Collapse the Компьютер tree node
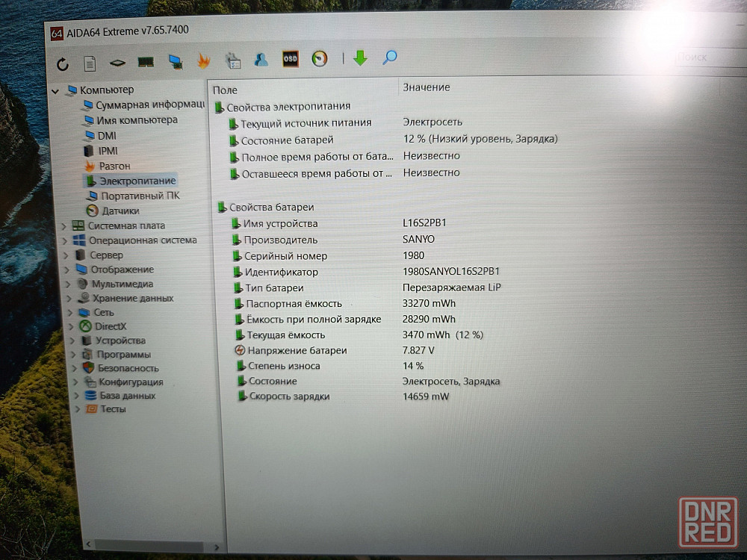Image resolution: width=747 pixels, height=560 pixels. coord(56,90)
